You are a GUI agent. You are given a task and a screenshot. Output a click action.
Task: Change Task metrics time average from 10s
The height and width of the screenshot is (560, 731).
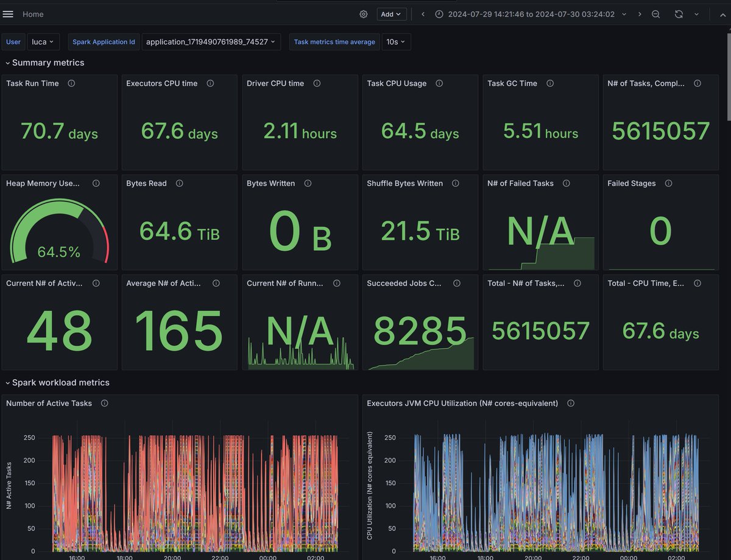(x=396, y=42)
